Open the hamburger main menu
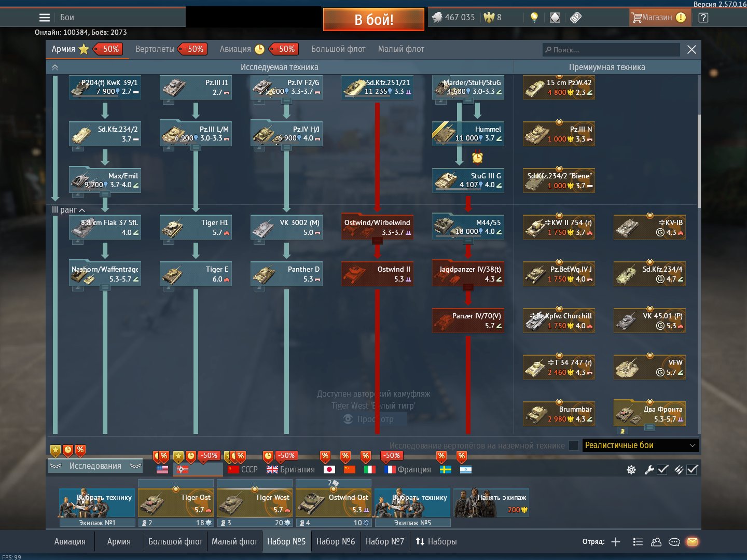Image resolution: width=747 pixels, height=560 pixels. tap(45, 18)
